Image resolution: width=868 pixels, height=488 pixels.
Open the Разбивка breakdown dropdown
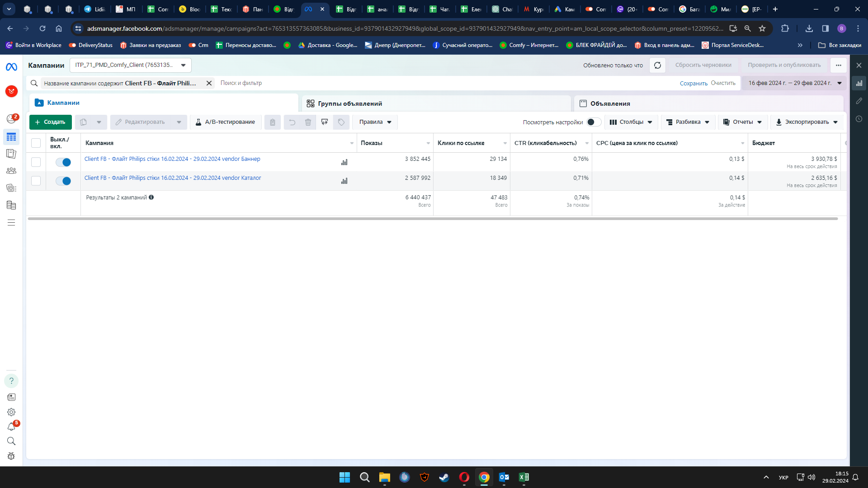click(688, 122)
